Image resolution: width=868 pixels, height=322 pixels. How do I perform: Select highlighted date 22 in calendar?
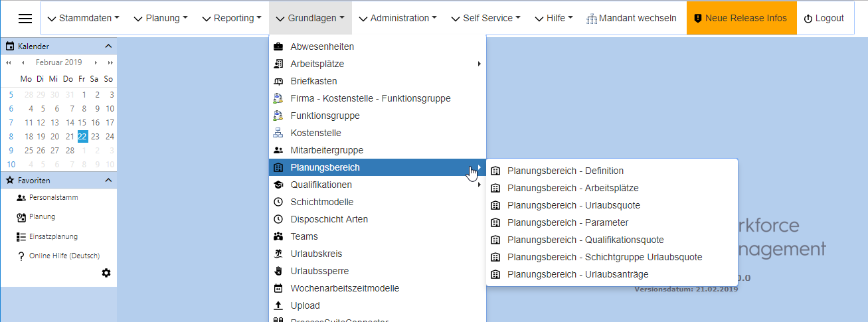tap(82, 137)
